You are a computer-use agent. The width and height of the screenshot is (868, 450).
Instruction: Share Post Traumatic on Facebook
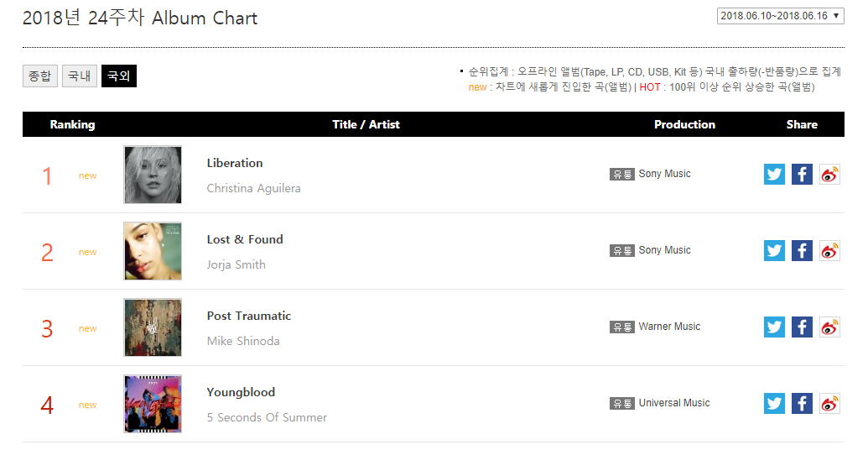[x=802, y=327]
